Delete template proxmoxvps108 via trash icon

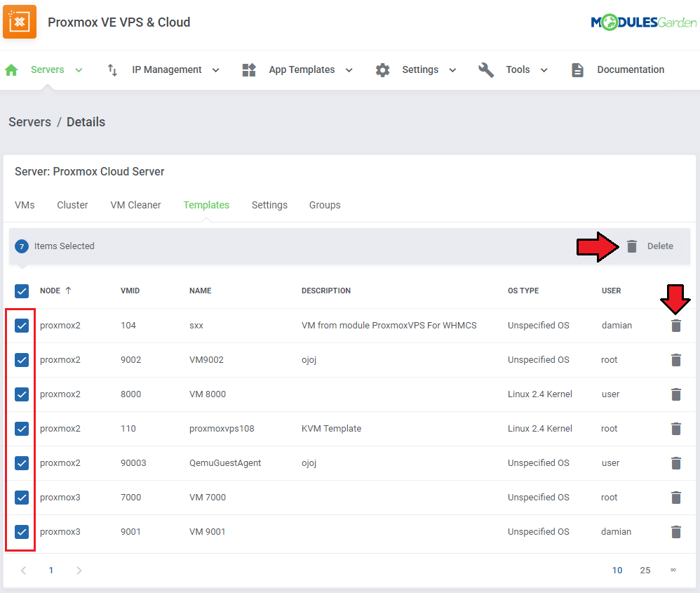(676, 429)
